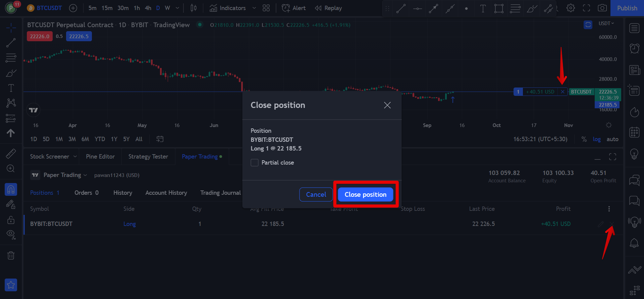Open the notifications bell icon
Screen dimensions: 644x299
pyautogui.click(x=634, y=243)
